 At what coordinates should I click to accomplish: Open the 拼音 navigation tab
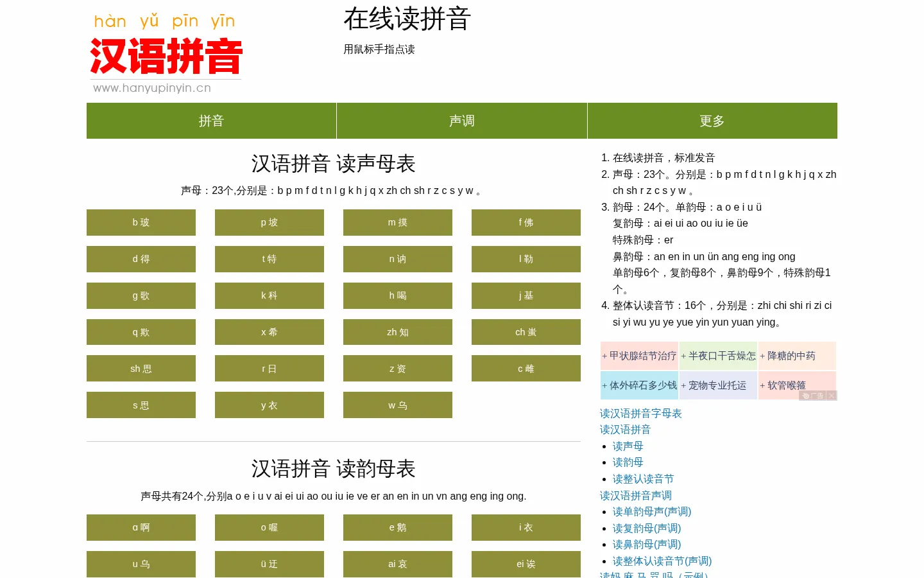211,121
